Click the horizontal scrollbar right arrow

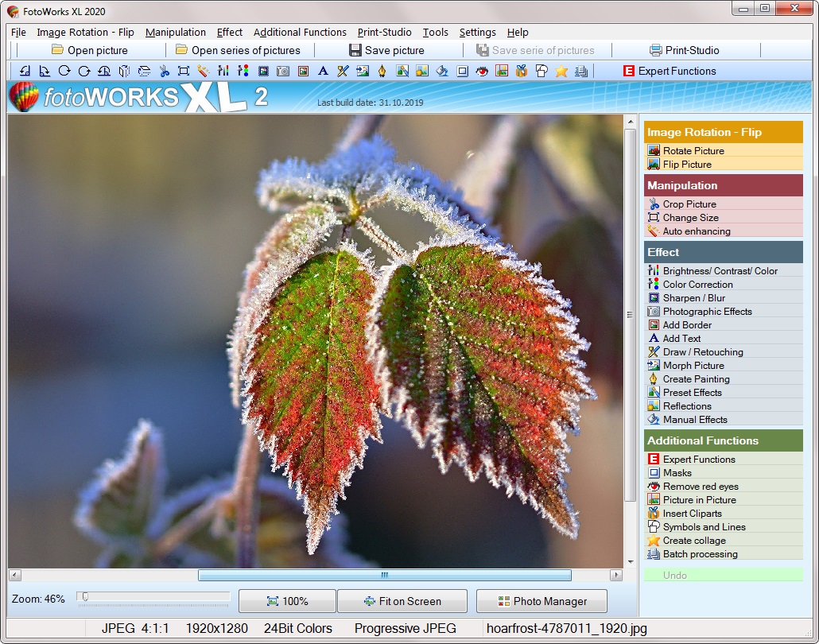click(x=616, y=575)
